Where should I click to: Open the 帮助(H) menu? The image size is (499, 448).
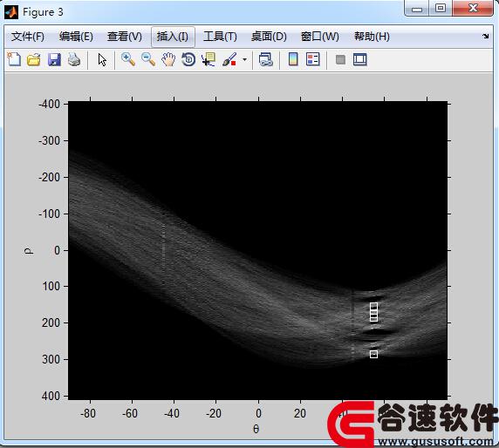372,37
